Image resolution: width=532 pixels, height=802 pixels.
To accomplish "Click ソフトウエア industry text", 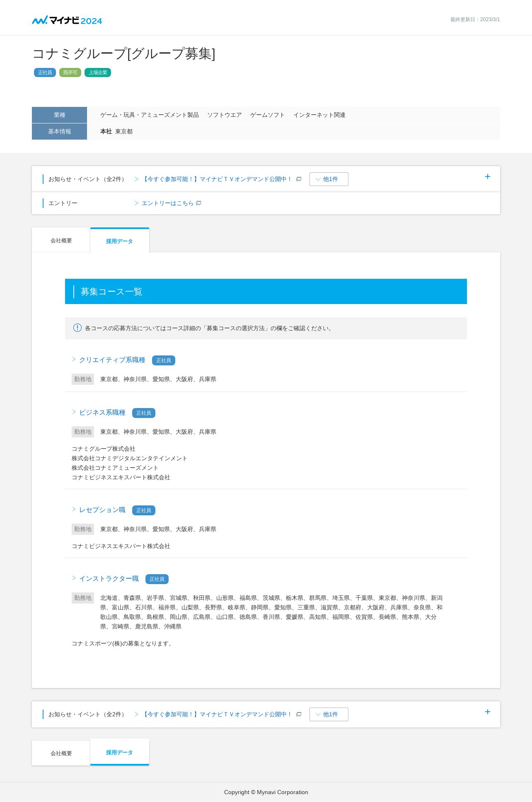I will pos(225,115).
